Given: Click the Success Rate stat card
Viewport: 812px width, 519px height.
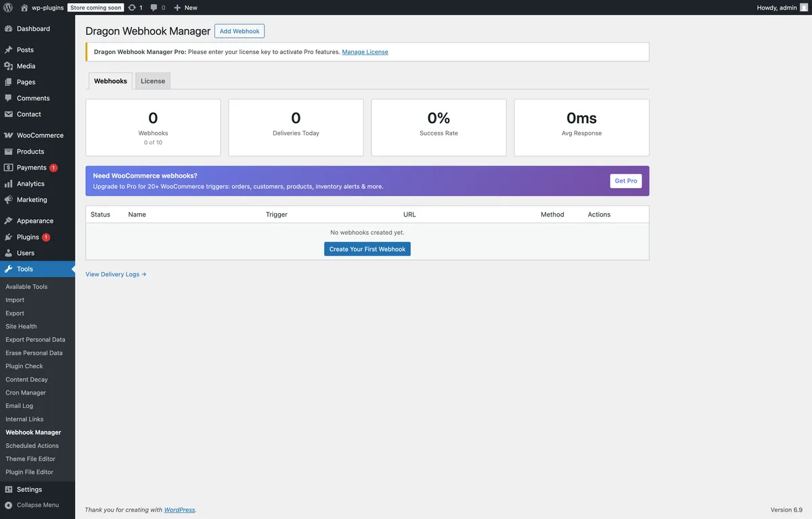Looking at the screenshot, I should 438,127.
